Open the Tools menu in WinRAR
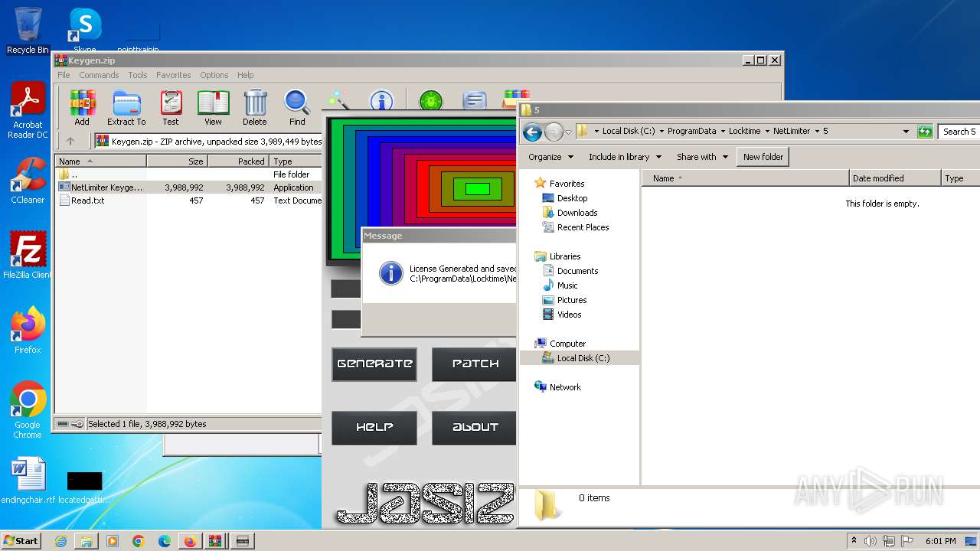The width and height of the screenshot is (980, 551). coord(138,75)
